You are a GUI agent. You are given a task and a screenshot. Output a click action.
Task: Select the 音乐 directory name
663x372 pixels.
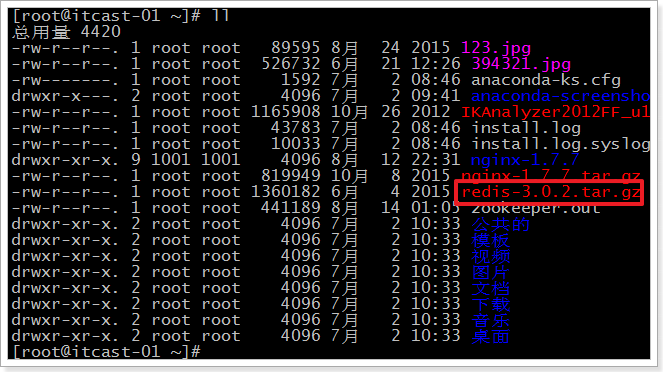pos(490,320)
